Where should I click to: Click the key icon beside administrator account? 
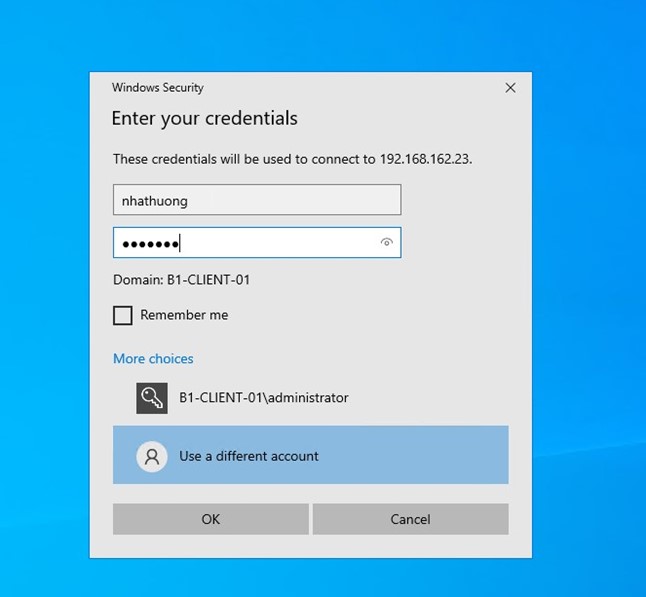point(152,398)
